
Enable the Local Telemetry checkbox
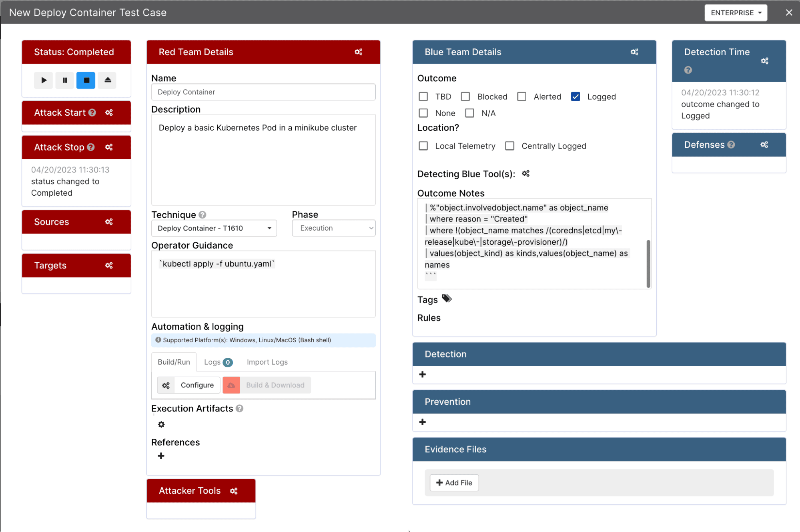423,146
